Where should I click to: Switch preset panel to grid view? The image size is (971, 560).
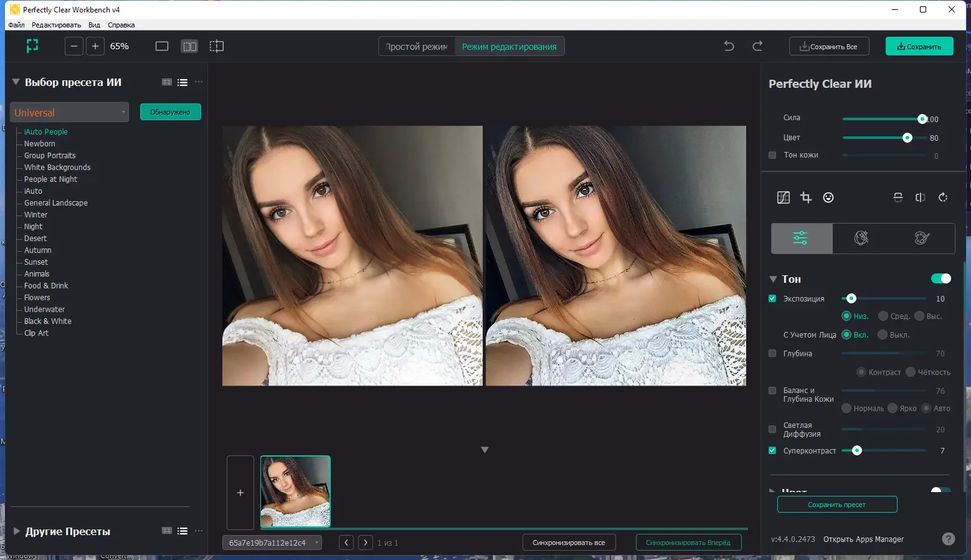pos(167,82)
